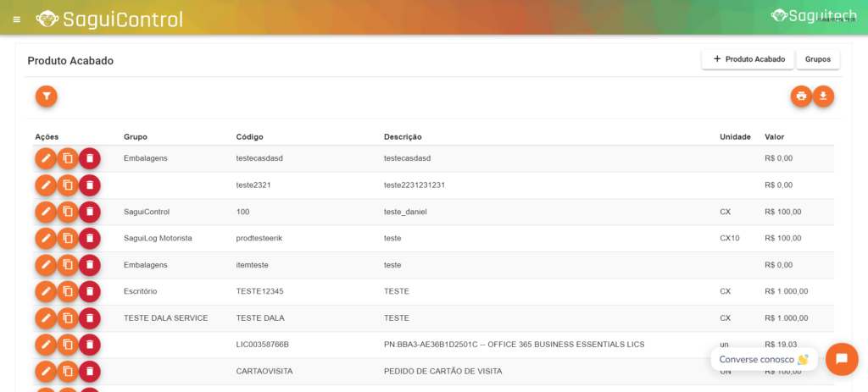Viewport: 868px width, 392px height.
Task: Add a new Produto Acabado
Action: 748,59
